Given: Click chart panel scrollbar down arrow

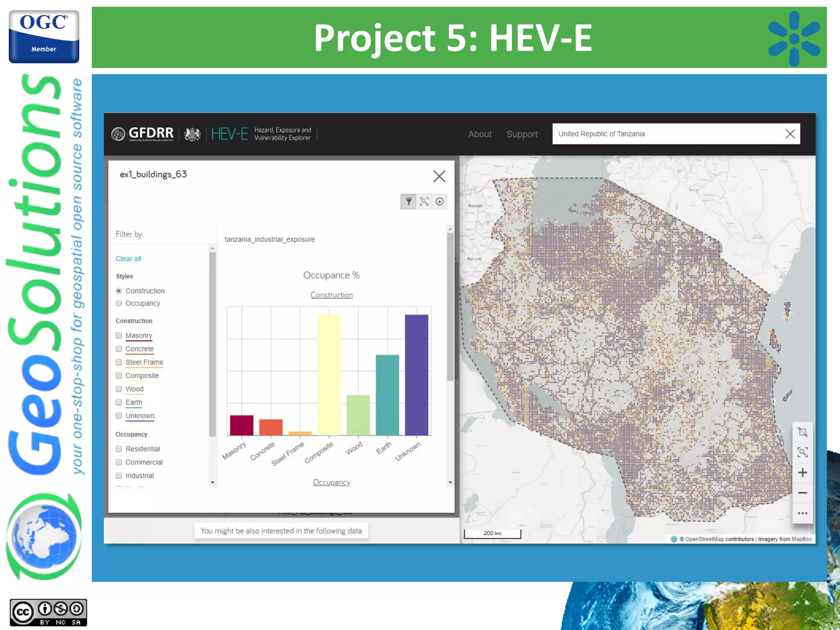Looking at the screenshot, I should click(x=450, y=483).
